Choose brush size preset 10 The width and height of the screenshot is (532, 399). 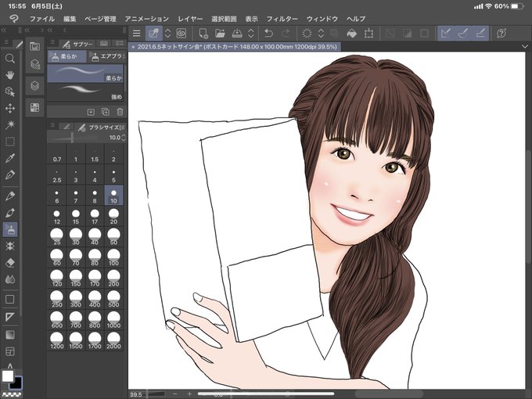(x=113, y=196)
